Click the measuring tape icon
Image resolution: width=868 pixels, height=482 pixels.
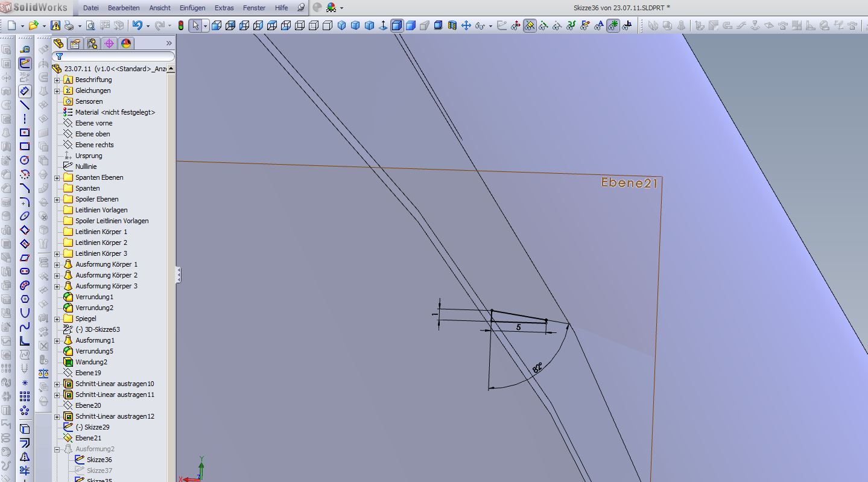click(25, 49)
